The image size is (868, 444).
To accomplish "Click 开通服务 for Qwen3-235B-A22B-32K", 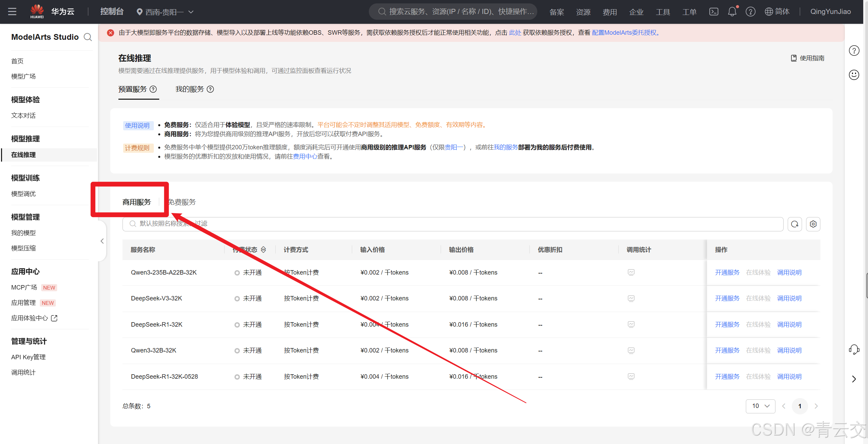I will click(x=727, y=273).
